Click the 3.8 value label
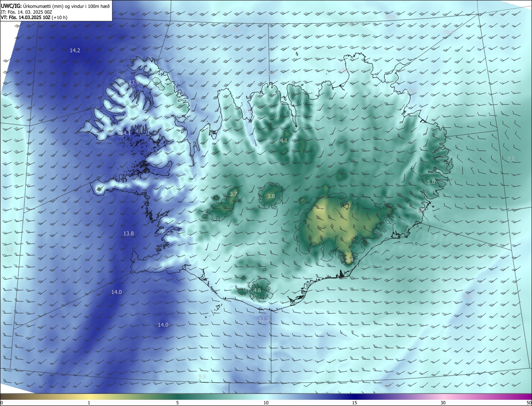 point(271,196)
